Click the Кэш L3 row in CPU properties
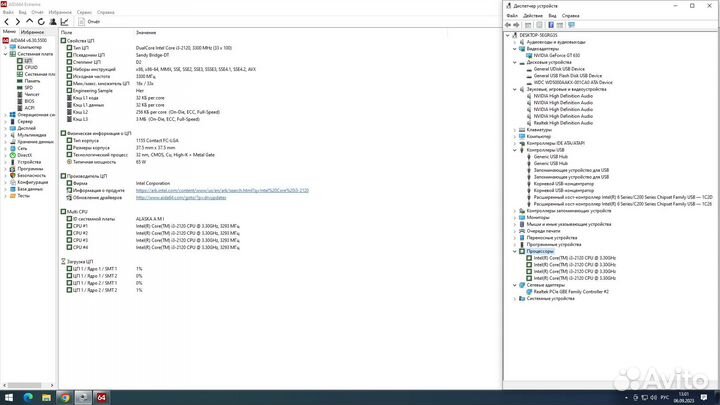This screenshot has width=720, height=405. pos(133,119)
